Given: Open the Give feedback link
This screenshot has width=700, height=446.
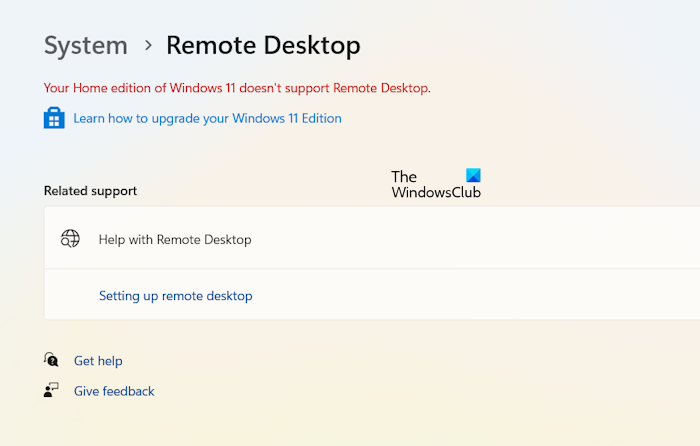Looking at the screenshot, I should pyautogui.click(x=114, y=391).
